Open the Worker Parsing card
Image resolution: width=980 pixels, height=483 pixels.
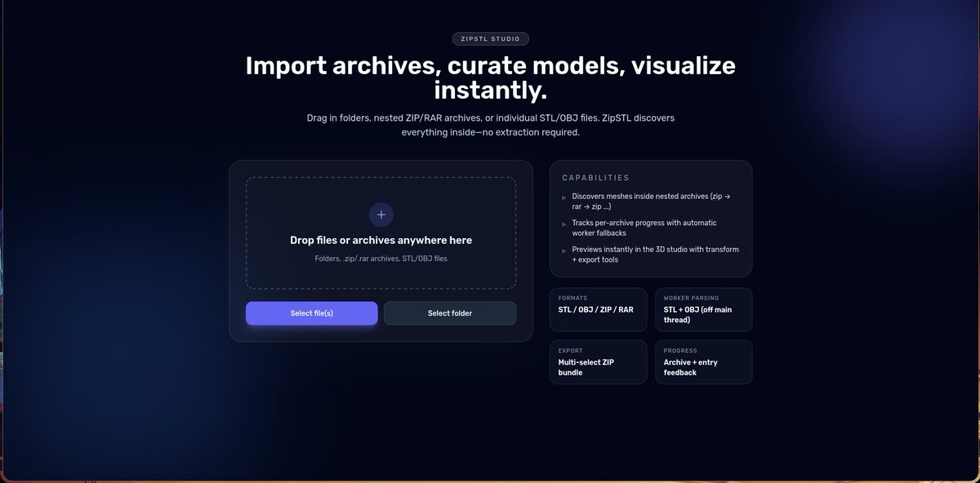tap(703, 309)
